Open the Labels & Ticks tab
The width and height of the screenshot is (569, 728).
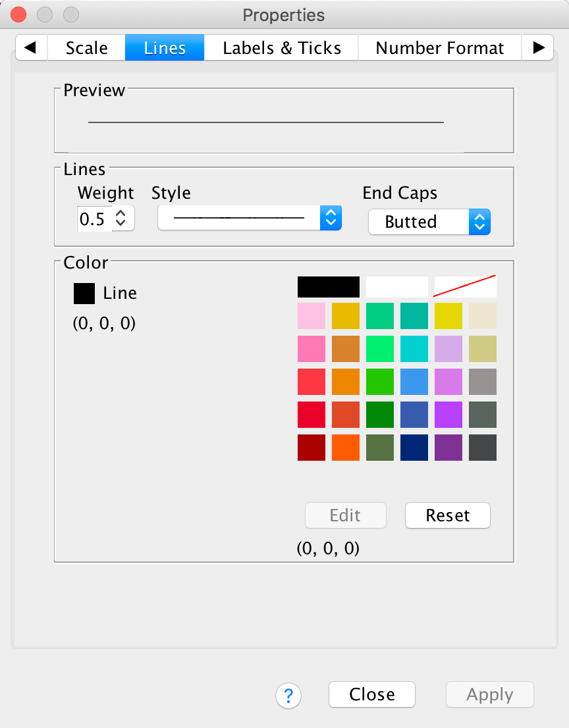click(282, 48)
